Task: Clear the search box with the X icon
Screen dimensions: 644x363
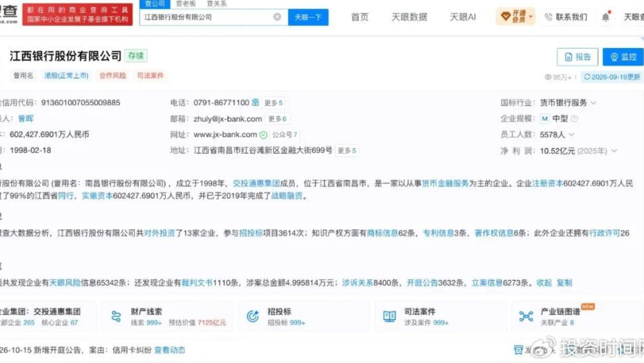Action: pos(277,17)
